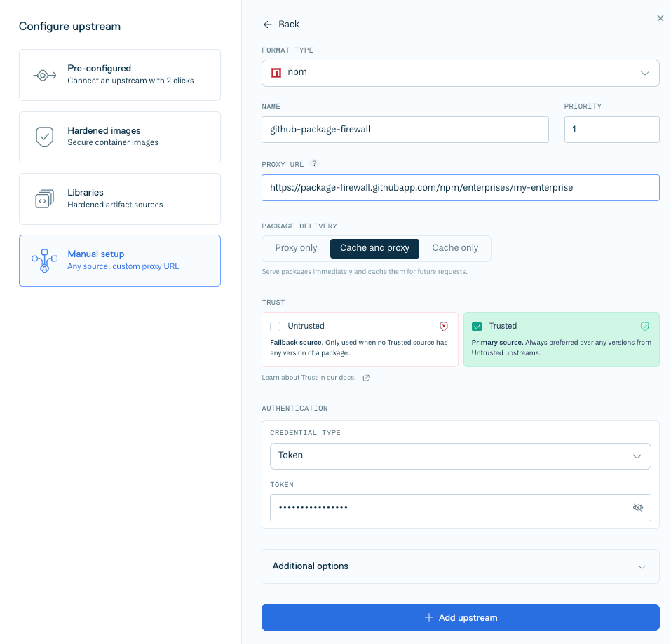Viewport: 671px width, 644px height.
Task: Click the plus icon on Add upstream
Action: (429, 617)
